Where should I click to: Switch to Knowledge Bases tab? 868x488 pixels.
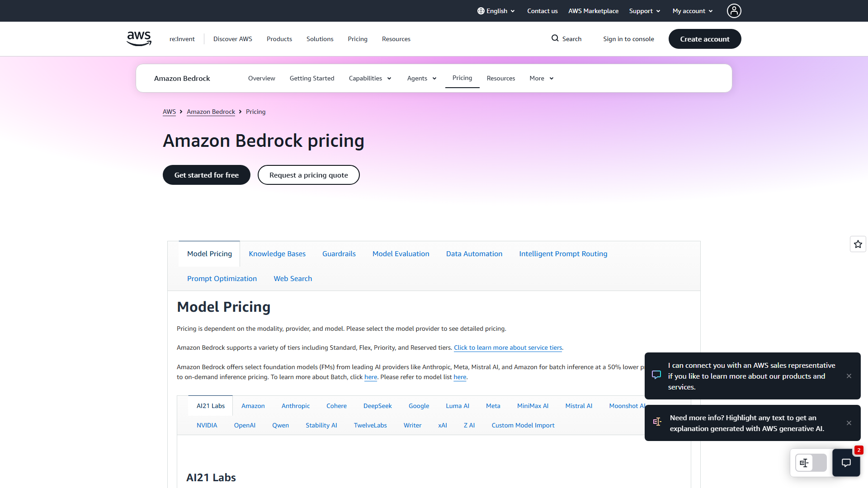277,253
